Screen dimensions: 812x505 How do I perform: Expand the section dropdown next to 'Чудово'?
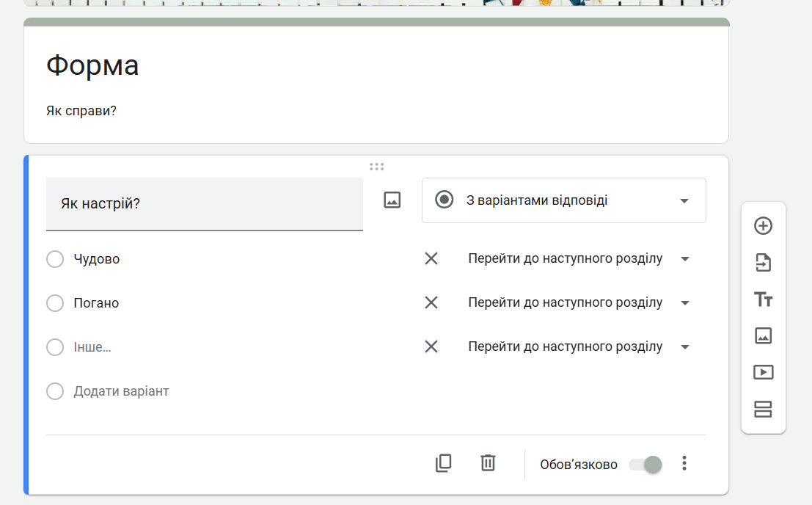coord(684,258)
